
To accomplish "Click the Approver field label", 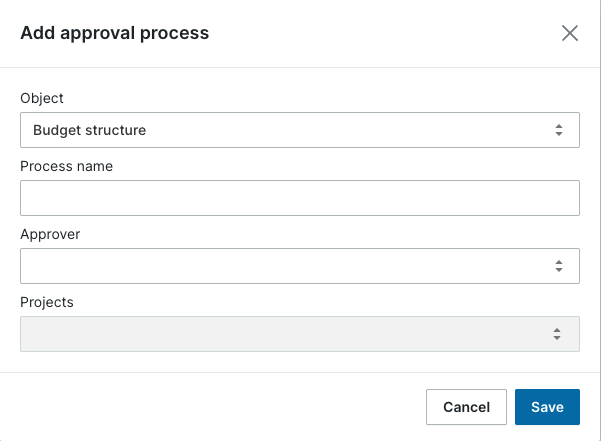I will (50, 234).
